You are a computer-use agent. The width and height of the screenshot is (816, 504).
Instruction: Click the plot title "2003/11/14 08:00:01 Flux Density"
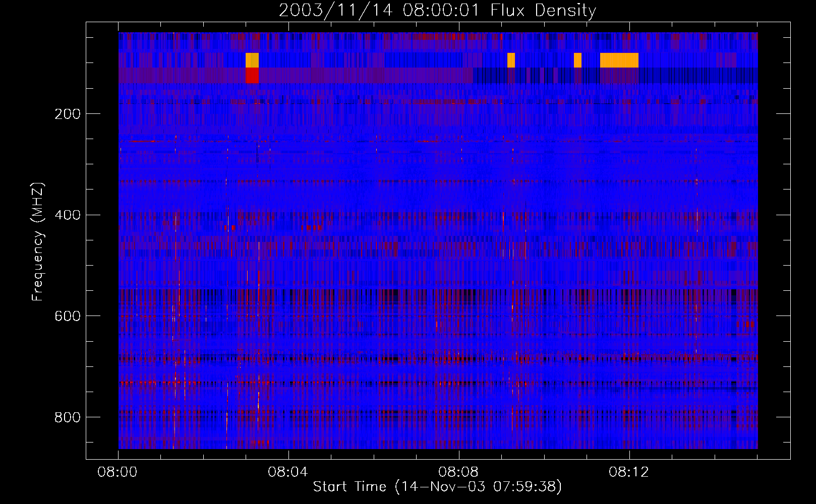pos(437,10)
